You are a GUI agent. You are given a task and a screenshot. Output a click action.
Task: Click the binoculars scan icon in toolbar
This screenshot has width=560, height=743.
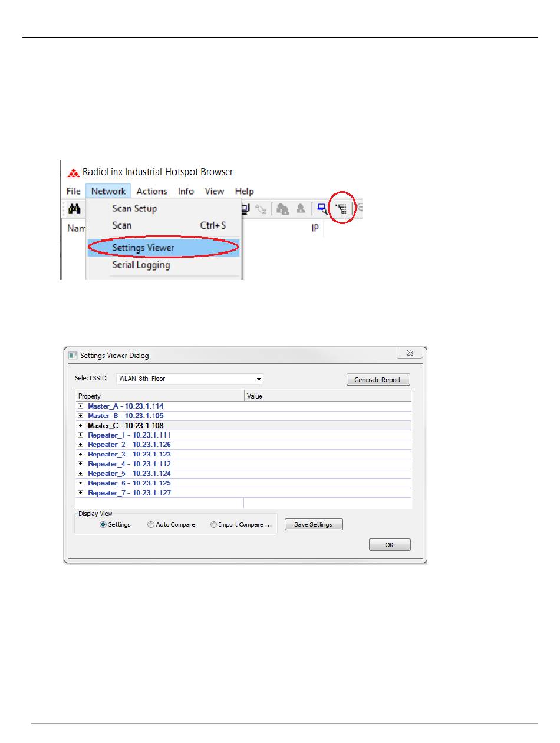[75, 208]
